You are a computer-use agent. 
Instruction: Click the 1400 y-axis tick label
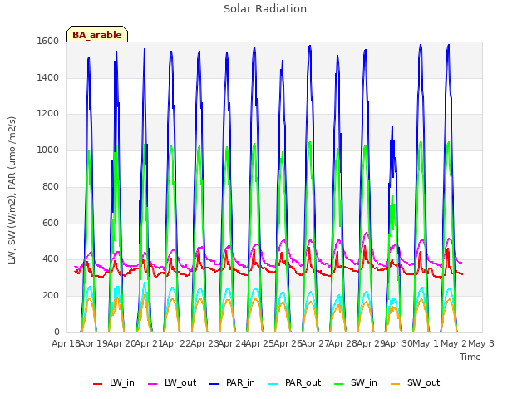tap(48, 77)
